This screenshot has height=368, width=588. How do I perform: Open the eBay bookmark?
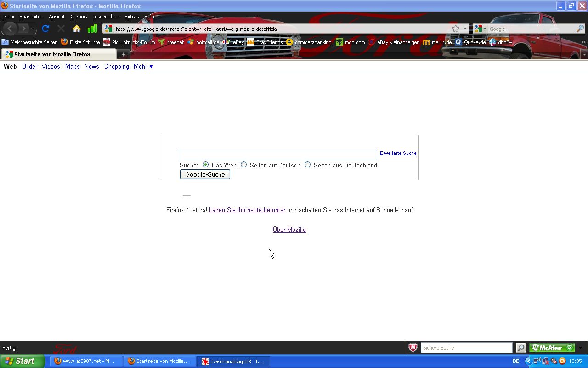click(233, 42)
